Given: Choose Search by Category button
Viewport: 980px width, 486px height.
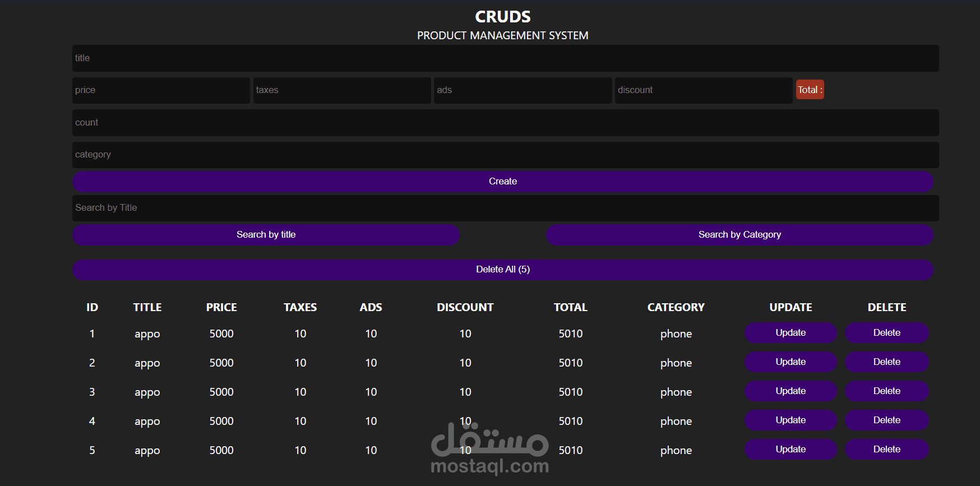Looking at the screenshot, I should (739, 235).
